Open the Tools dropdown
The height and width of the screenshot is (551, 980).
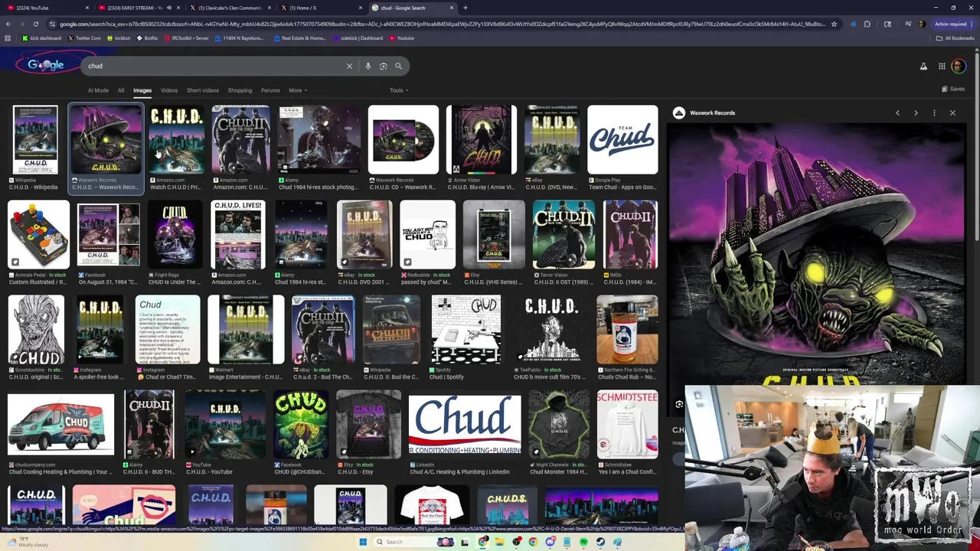399,90
